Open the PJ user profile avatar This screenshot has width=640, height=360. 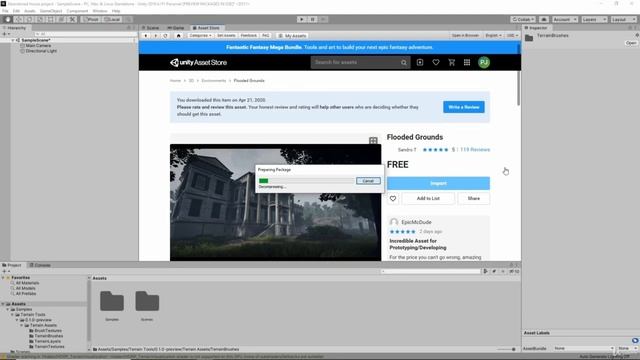484,62
